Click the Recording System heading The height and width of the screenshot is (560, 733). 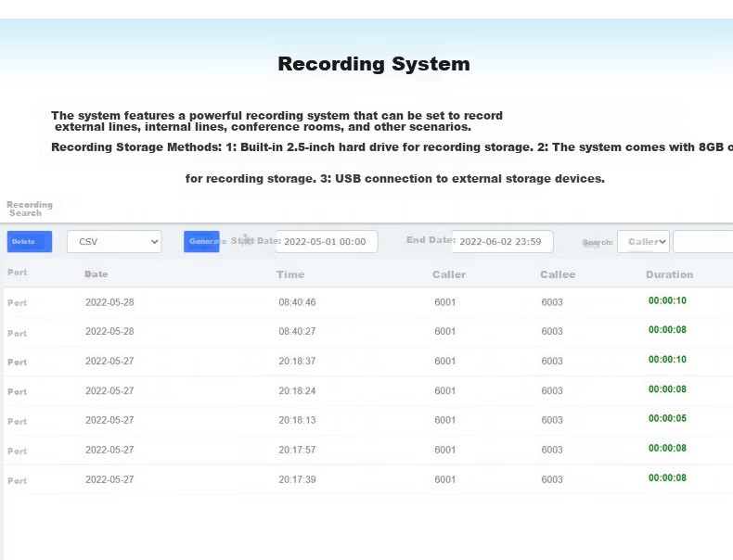(374, 64)
